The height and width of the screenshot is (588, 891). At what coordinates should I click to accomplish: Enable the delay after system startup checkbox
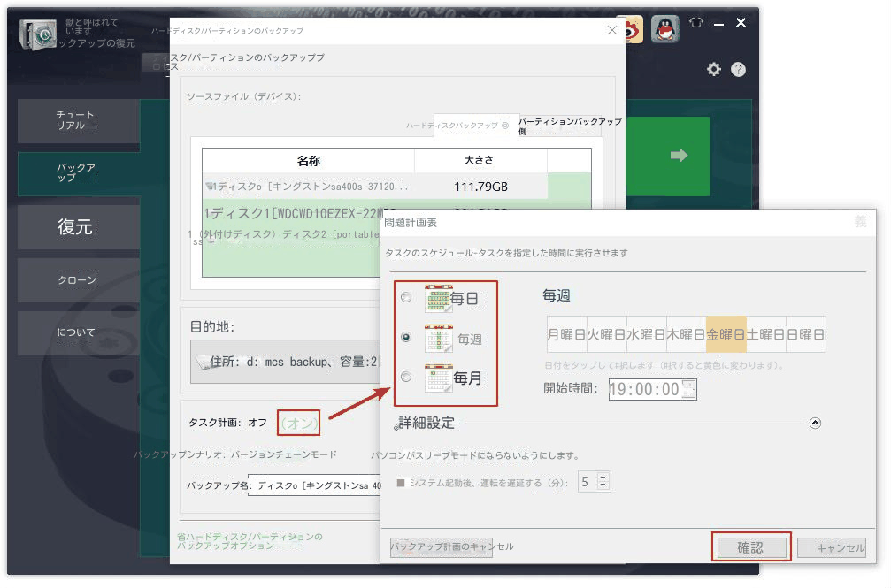[401, 483]
